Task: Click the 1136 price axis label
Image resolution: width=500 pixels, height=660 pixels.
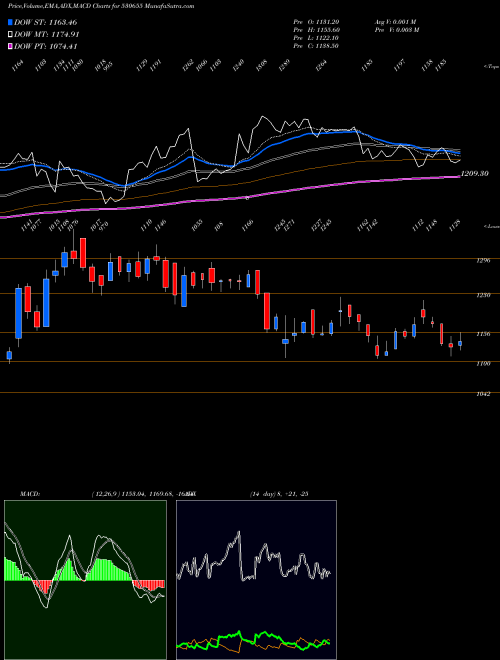Action: 484,334
